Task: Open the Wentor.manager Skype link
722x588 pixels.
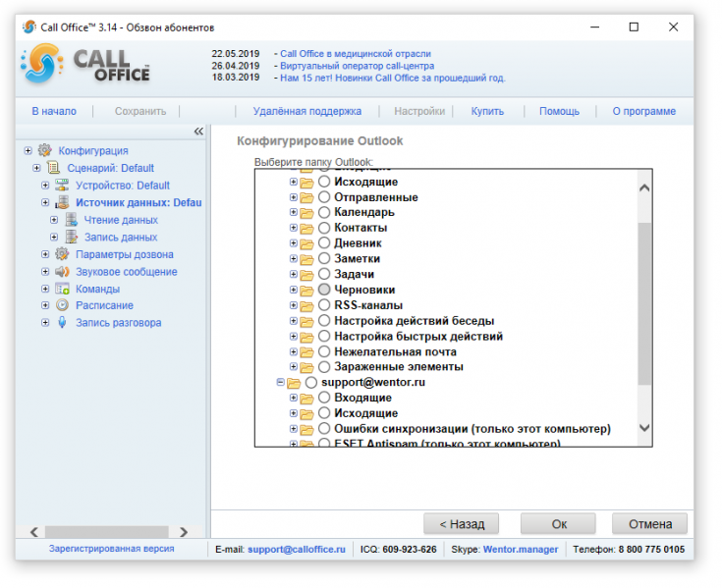Action: pyautogui.click(x=521, y=550)
